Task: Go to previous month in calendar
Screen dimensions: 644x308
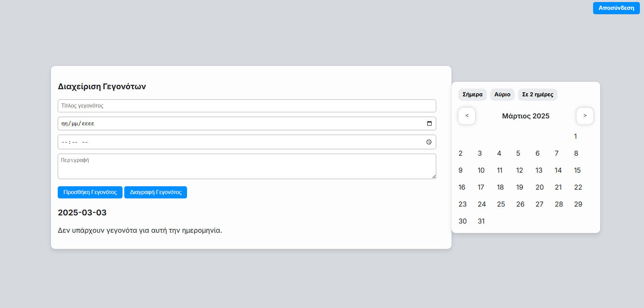Action: [467, 116]
